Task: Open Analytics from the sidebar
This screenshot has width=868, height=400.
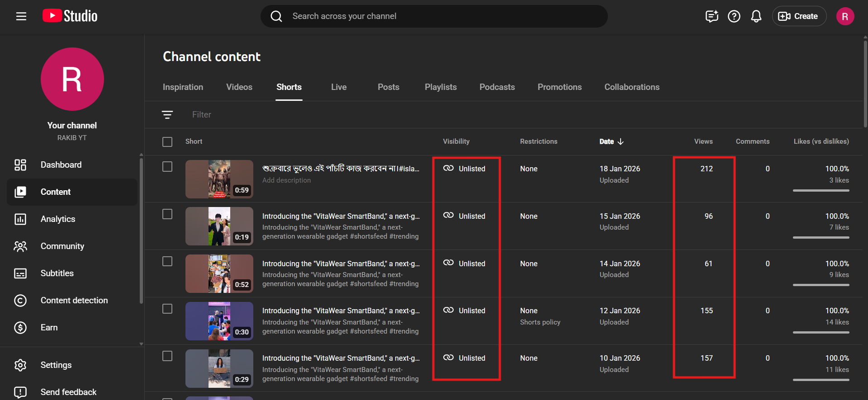Action: [x=58, y=219]
